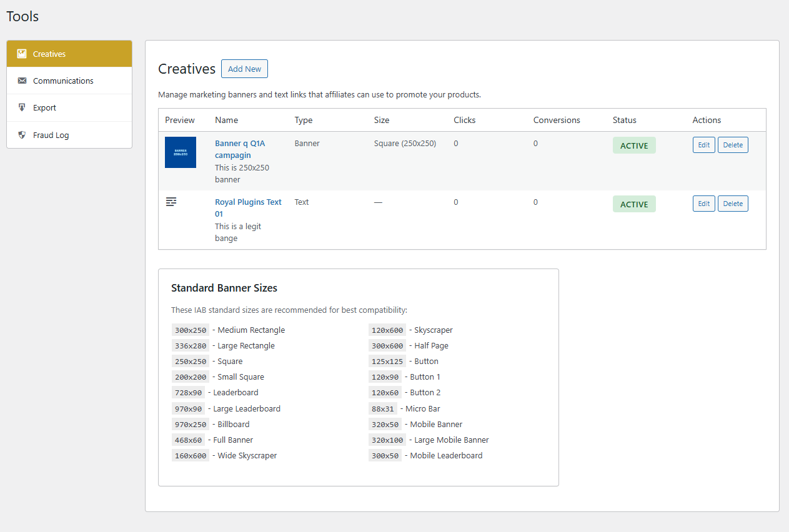Open the blue banner preview thumbnail
The width and height of the screenshot is (789, 532).
click(x=181, y=152)
